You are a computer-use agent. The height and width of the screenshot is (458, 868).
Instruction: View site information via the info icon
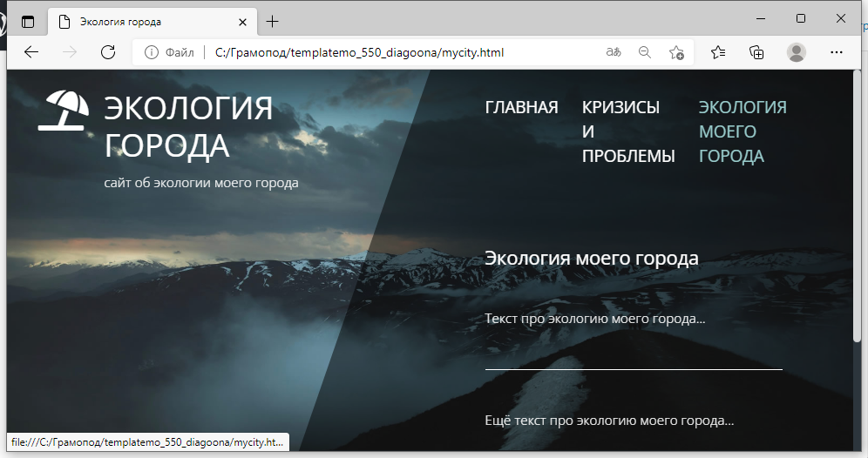pos(152,52)
